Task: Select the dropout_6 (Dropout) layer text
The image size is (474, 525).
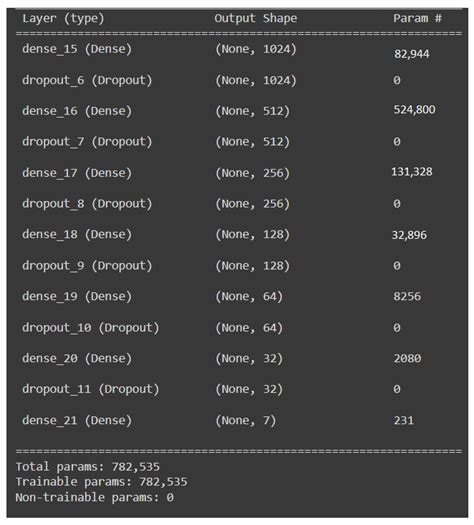Action: click(x=87, y=80)
